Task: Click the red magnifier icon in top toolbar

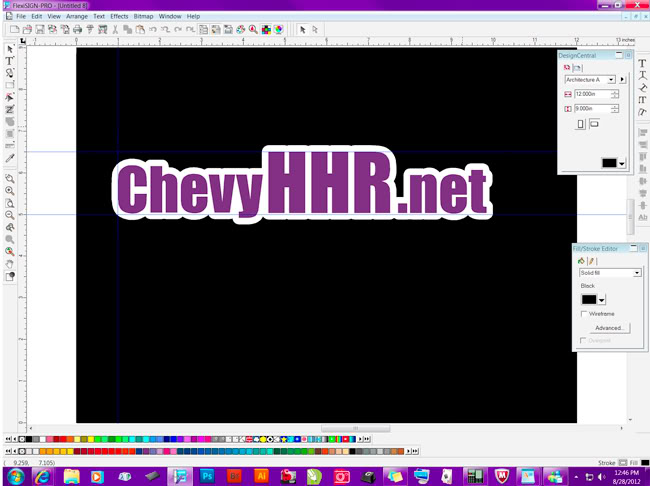Action: pyautogui.click(x=253, y=29)
